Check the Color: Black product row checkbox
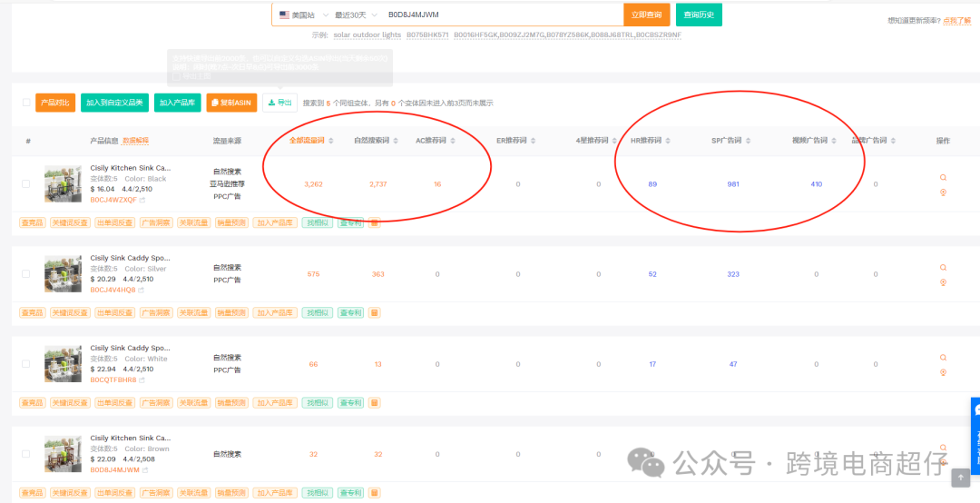Screen dimensions: 980x503 tap(26, 183)
